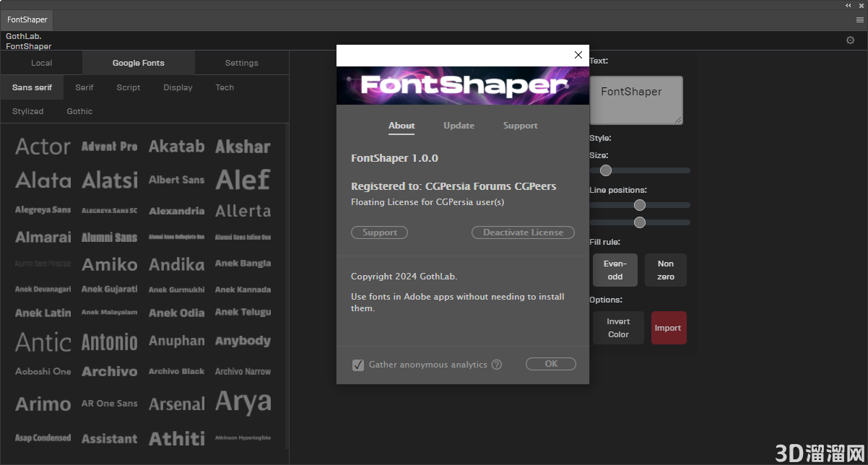Uncheck Gather anonymous analytics

tap(358, 365)
